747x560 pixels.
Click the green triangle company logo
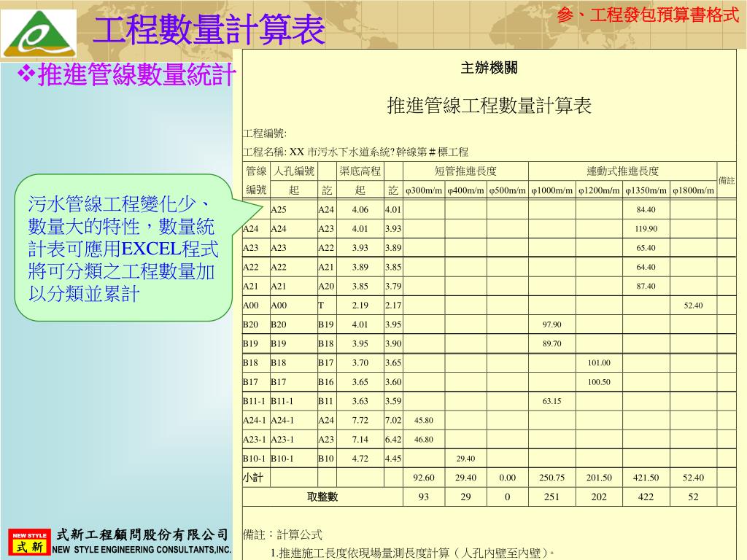pyautogui.click(x=39, y=34)
